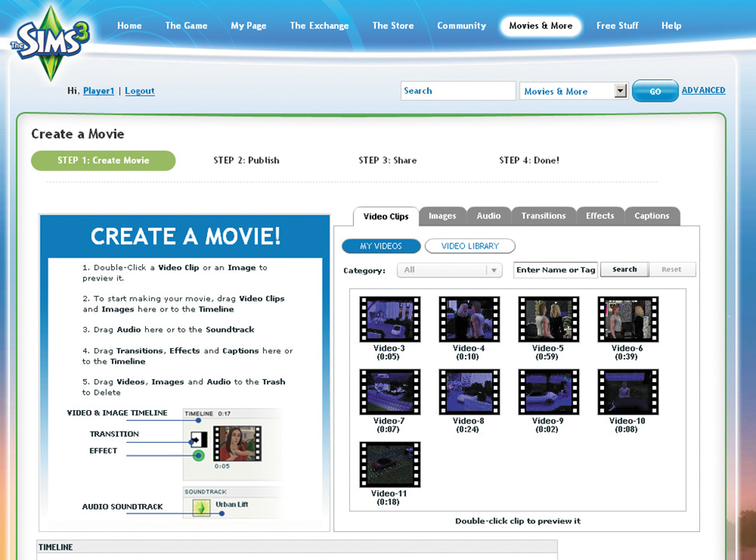
Task: Select the Movies & More nav item
Action: [x=540, y=26]
